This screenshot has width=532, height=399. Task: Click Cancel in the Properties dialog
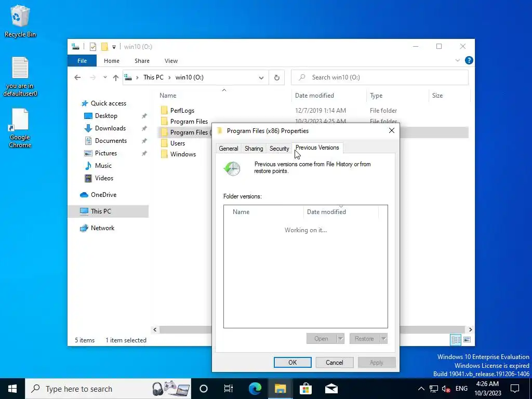click(335, 362)
